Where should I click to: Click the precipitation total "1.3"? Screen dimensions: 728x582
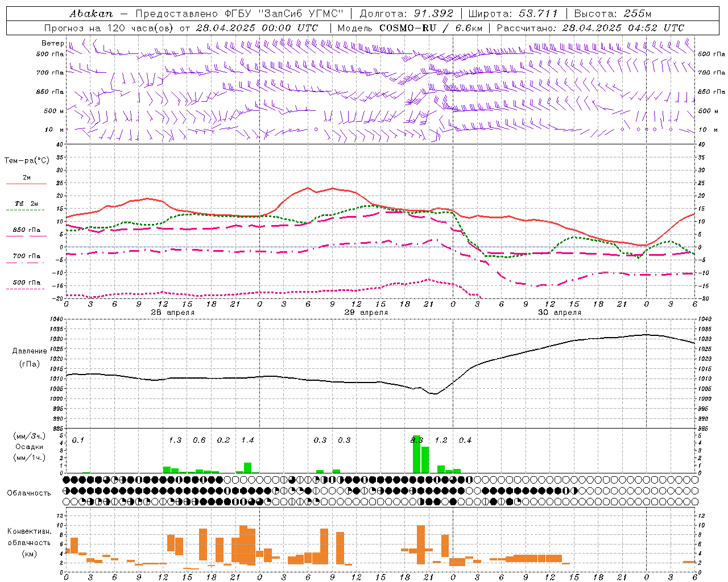point(175,440)
